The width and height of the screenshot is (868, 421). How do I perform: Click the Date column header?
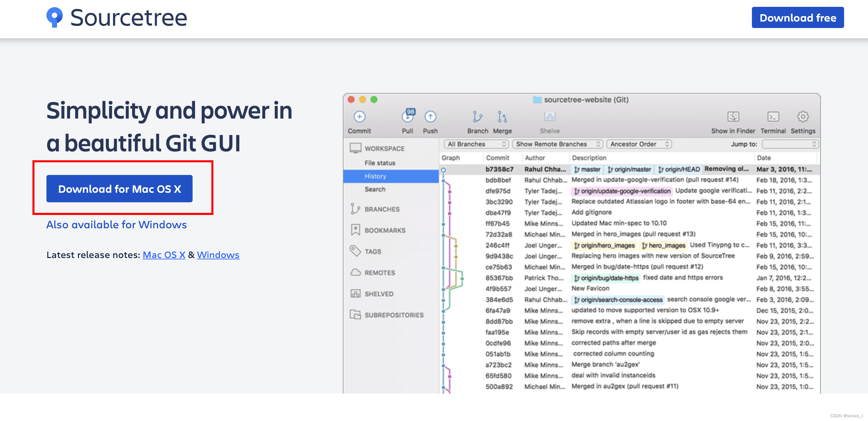point(764,158)
